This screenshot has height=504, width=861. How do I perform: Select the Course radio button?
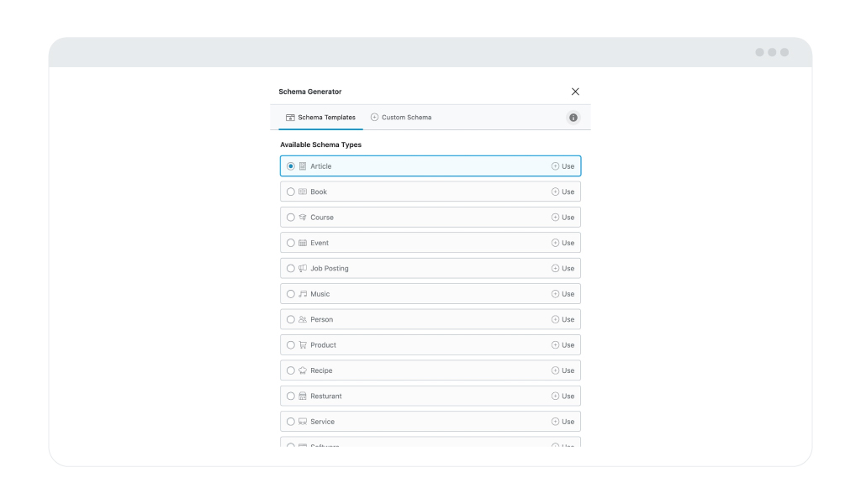pos(290,218)
